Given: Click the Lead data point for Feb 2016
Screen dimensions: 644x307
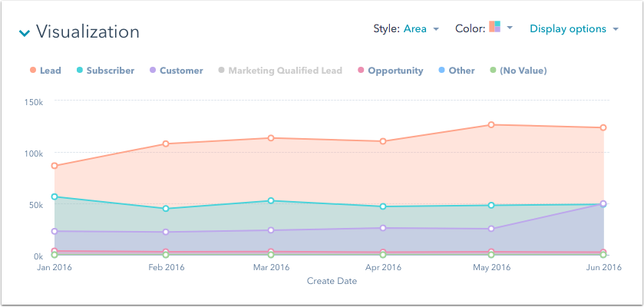Looking at the screenshot, I should click(166, 144).
